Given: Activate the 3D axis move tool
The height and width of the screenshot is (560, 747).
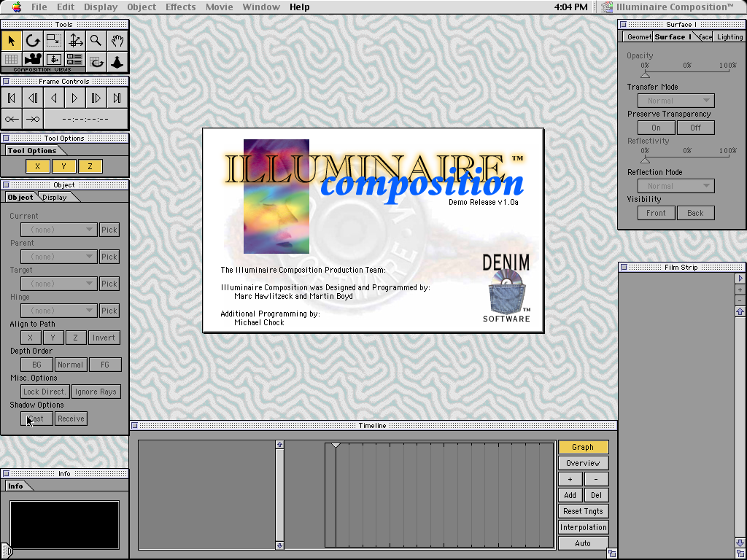Looking at the screenshot, I should tap(75, 41).
